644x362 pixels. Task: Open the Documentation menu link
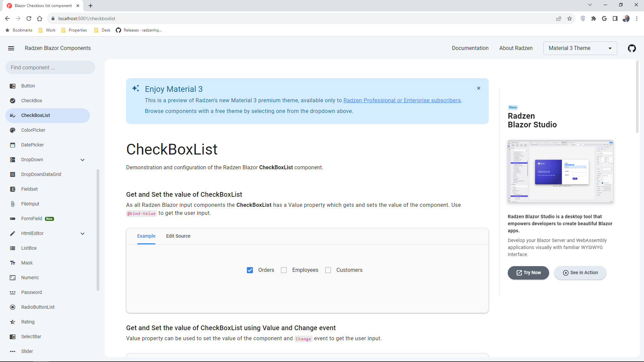pyautogui.click(x=470, y=48)
